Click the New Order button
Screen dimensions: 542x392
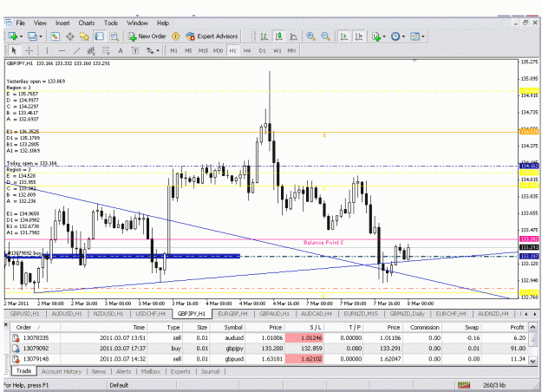[147, 36]
